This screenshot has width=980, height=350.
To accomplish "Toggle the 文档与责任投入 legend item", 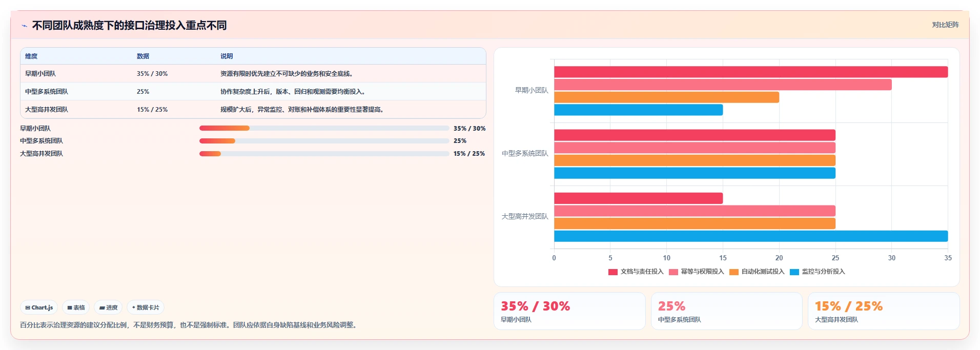I will (x=636, y=272).
